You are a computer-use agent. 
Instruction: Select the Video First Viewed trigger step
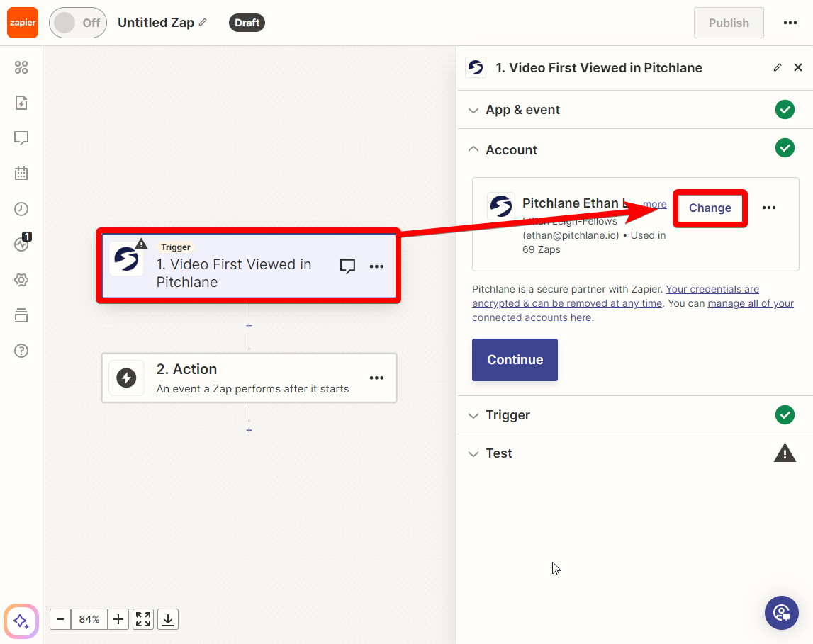tap(249, 266)
